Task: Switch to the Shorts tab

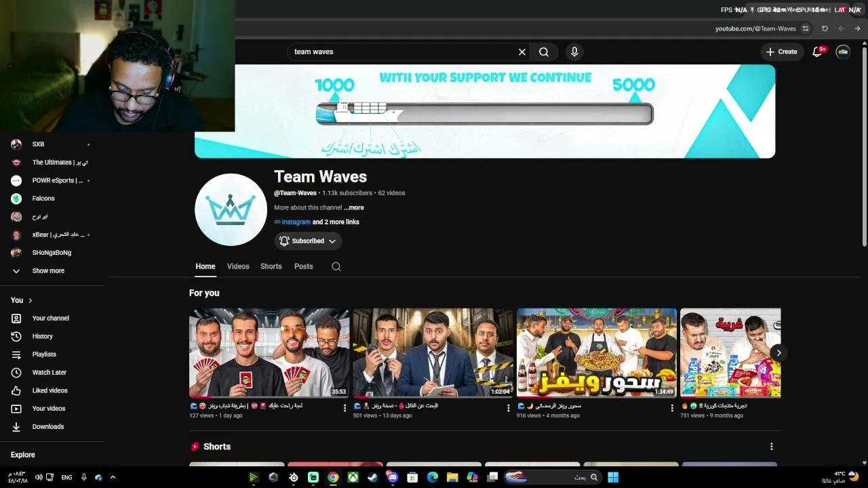Action: [x=271, y=266]
